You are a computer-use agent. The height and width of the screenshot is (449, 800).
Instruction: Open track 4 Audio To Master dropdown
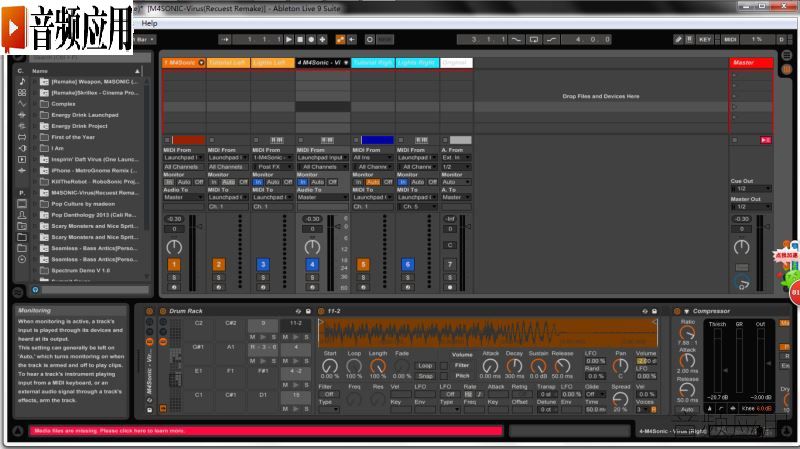[x=322, y=197]
